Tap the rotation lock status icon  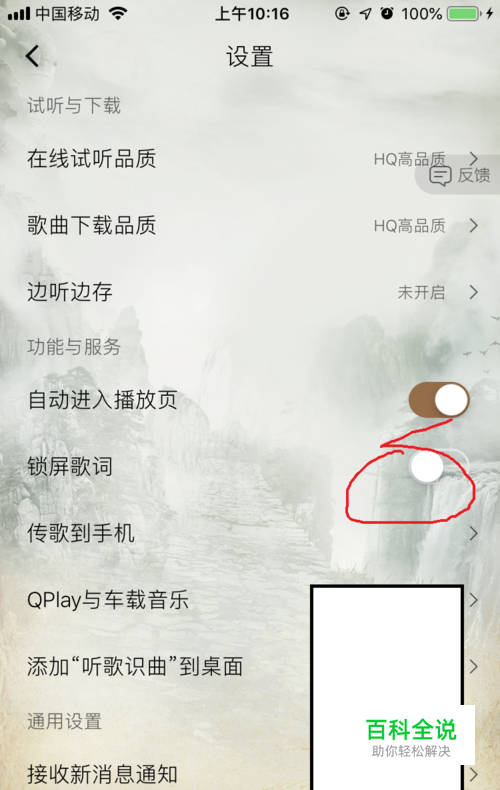342,14
